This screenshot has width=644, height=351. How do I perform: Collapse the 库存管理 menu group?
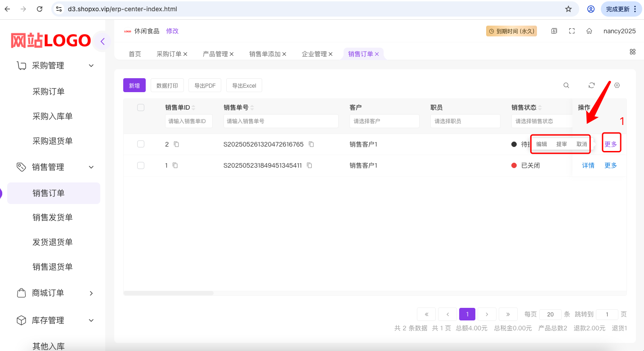click(x=91, y=320)
